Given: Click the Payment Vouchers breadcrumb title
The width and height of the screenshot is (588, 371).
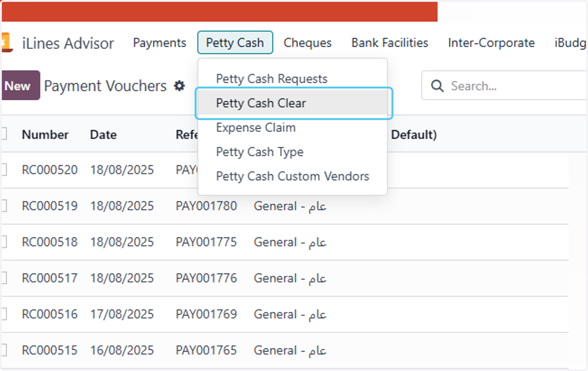Looking at the screenshot, I should tap(105, 86).
